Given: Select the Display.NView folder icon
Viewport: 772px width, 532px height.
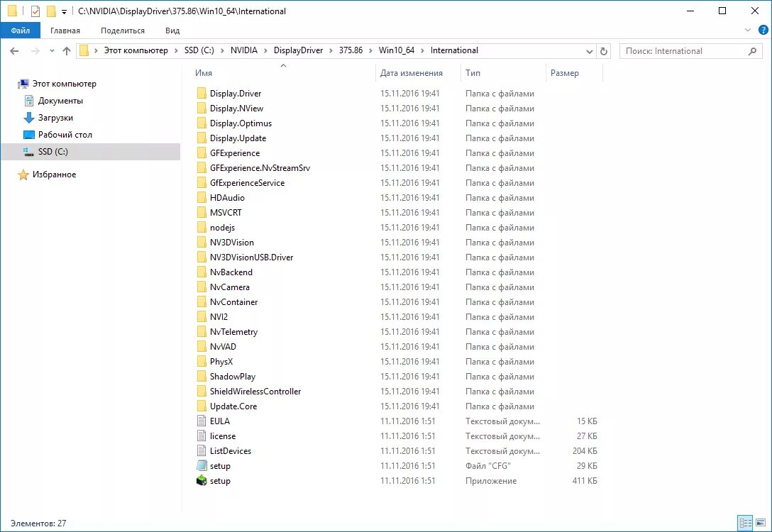Looking at the screenshot, I should 202,109.
